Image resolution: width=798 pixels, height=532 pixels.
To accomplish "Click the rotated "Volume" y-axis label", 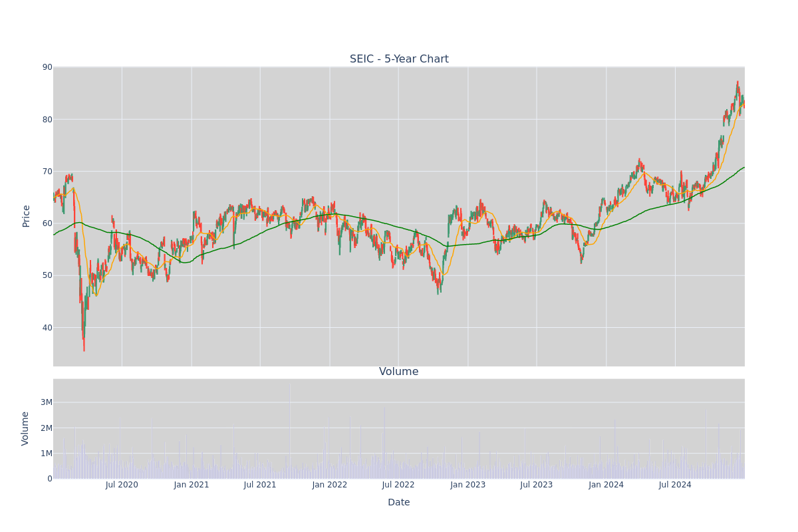I will pyautogui.click(x=27, y=428).
